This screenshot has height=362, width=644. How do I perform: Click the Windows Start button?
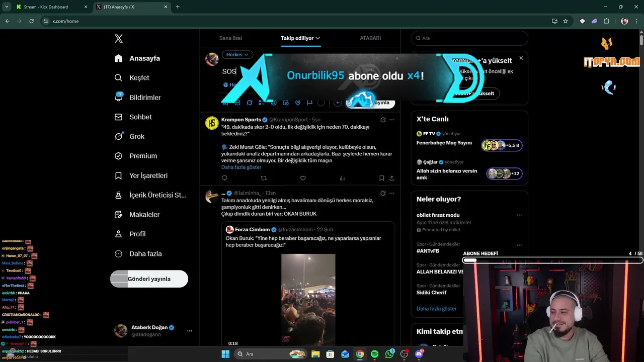(225, 354)
